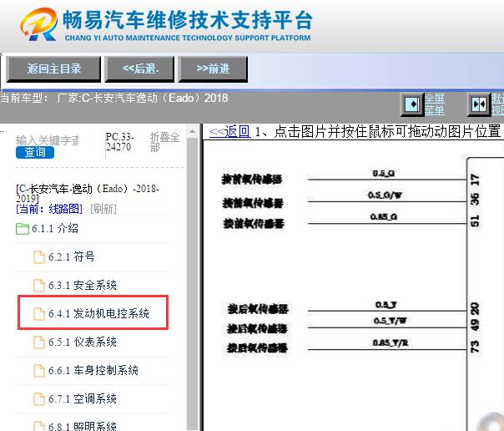504x431 pixels.
Task: Open the 全屏菜单 link
Action: click(x=434, y=104)
